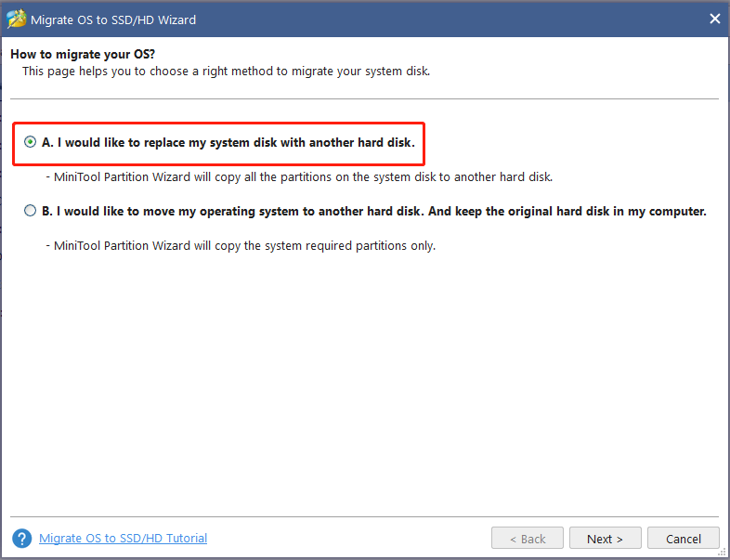Click the greyed-out Back button

click(x=527, y=539)
